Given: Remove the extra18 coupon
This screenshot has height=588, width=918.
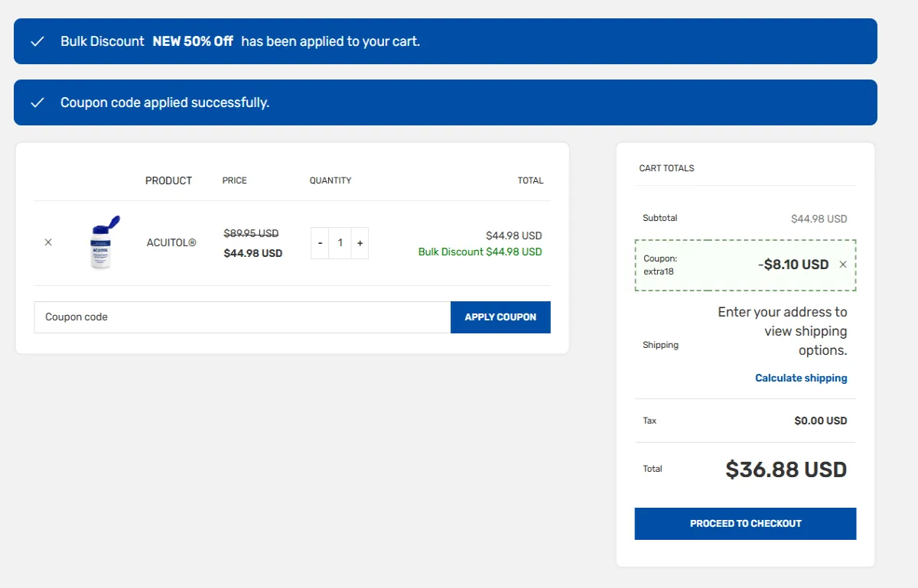Looking at the screenshot, I should coord(843,265).
